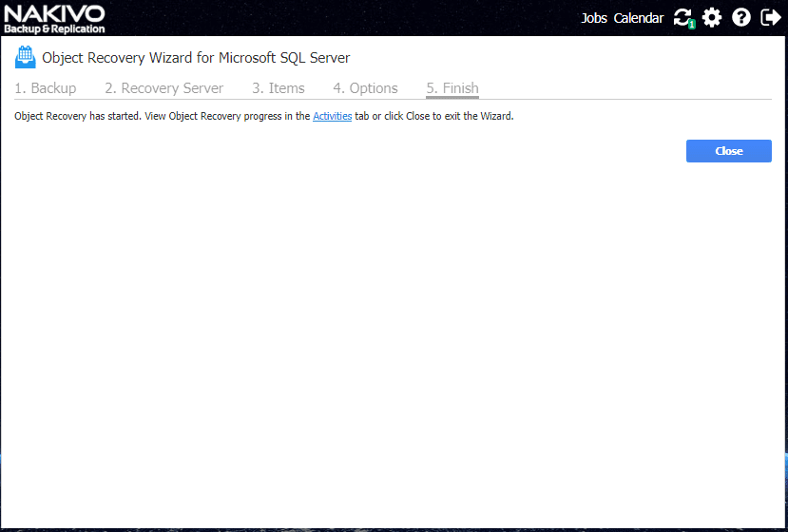Open the Calendar view
The width and height of the screenshot is (788, 532).
pyautogui.click(x=638, y=18)
